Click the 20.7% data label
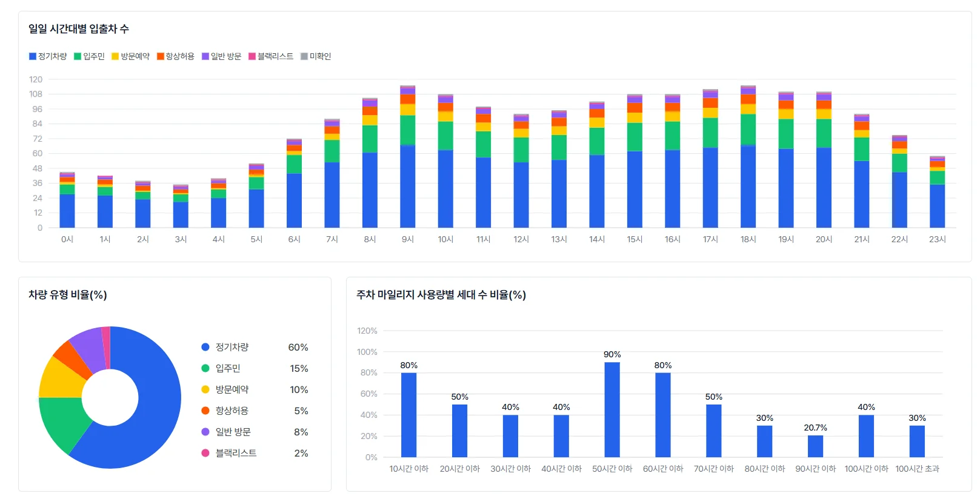The image size is (980, 502). [816, 428]
